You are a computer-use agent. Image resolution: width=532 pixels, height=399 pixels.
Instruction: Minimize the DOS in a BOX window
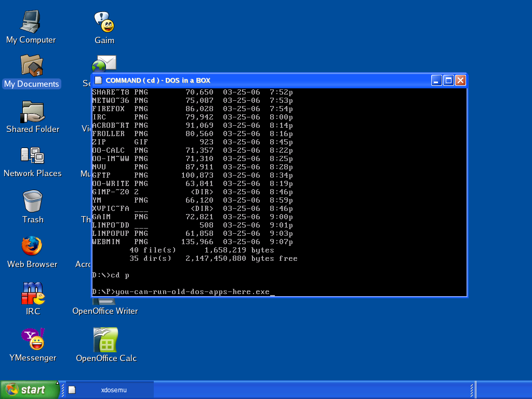pyautogui.click(x=436, y=80)
